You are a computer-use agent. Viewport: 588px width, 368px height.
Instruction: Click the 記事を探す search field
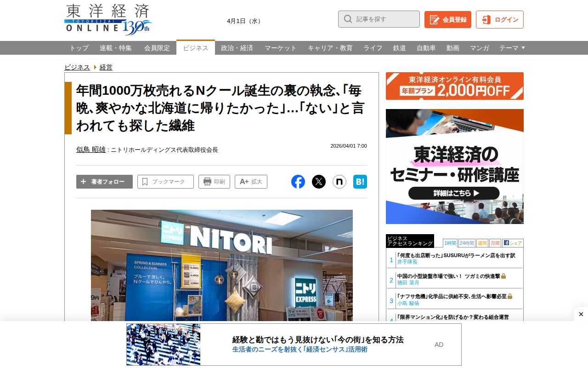(x=379, y=19)
